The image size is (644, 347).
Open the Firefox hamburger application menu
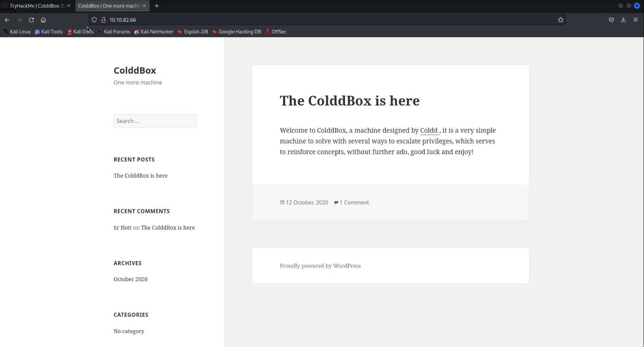[x=635, y=20]
